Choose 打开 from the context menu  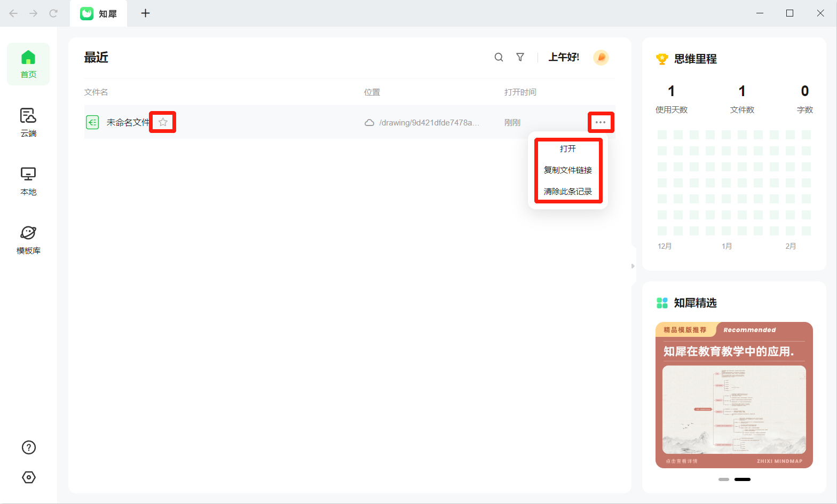[568, 149]
